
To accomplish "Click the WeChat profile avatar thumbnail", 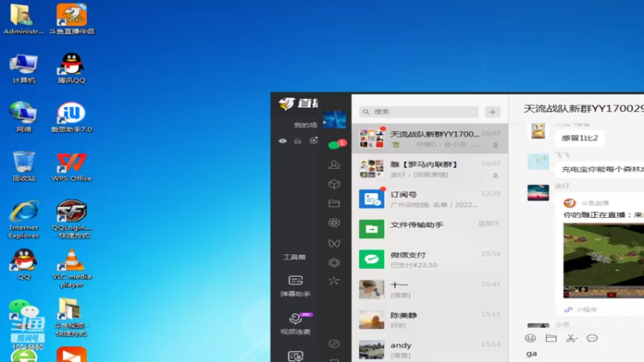I will (334, 120).
